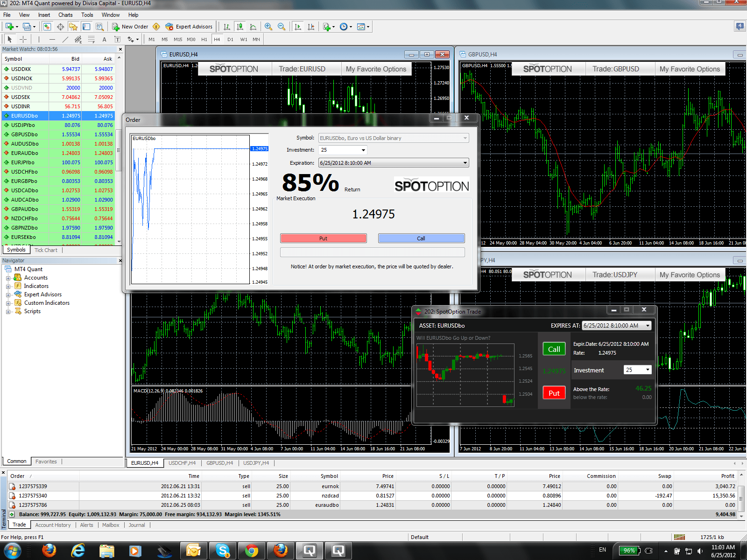Click the battery percentage indicator in system tray

coord(629,551)
